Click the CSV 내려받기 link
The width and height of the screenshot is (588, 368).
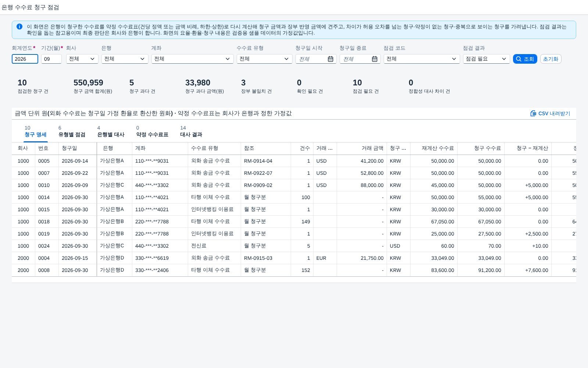pos(550,113)
